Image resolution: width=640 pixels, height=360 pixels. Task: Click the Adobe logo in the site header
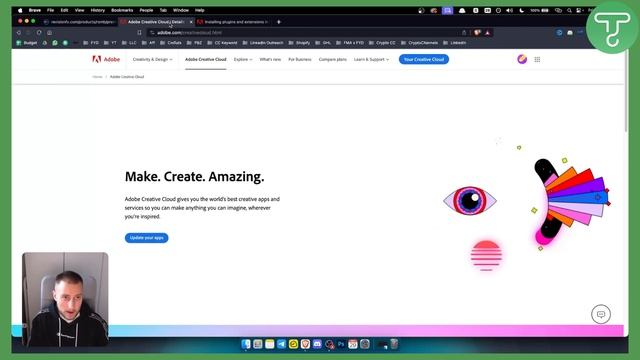tap(106, 60)
